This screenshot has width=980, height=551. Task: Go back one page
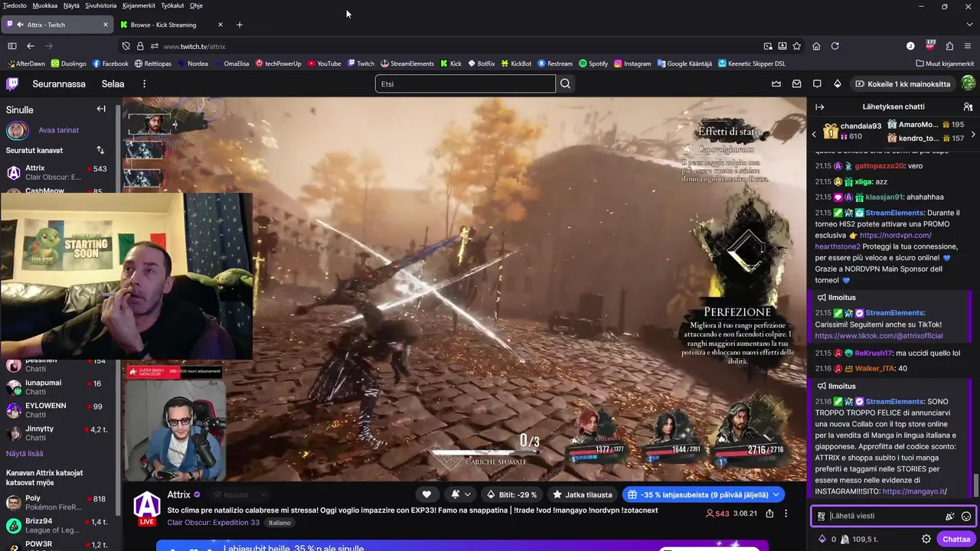coord(31,46)
